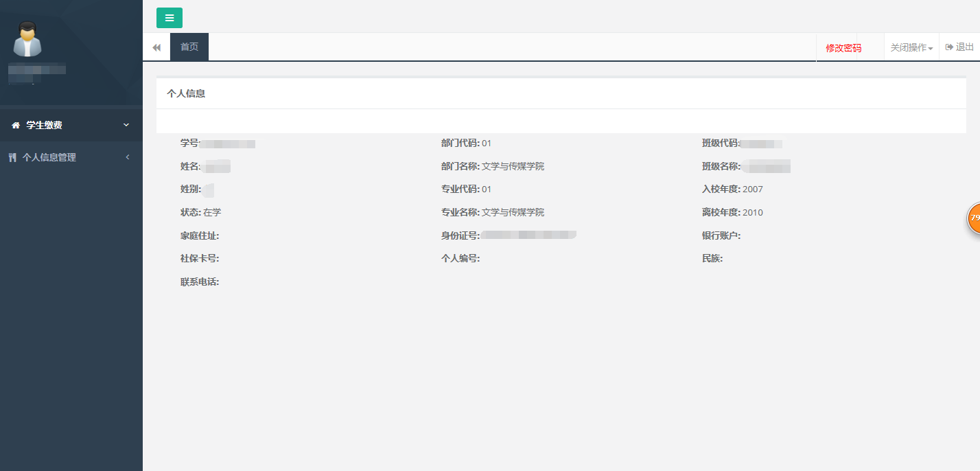The width and height of the screenshot is (980, 471).
Task: Click the home icon beside 学生缴费
Action: (x=16, y=126)
